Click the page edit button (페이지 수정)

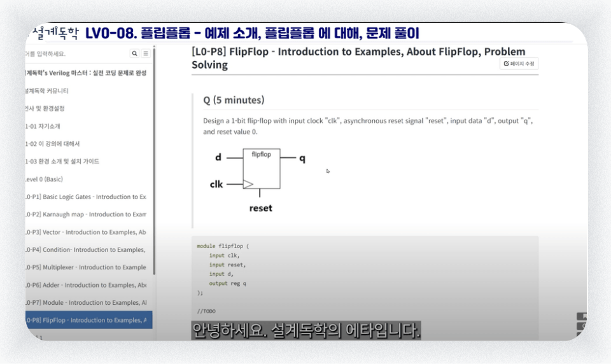coord(519,64)
